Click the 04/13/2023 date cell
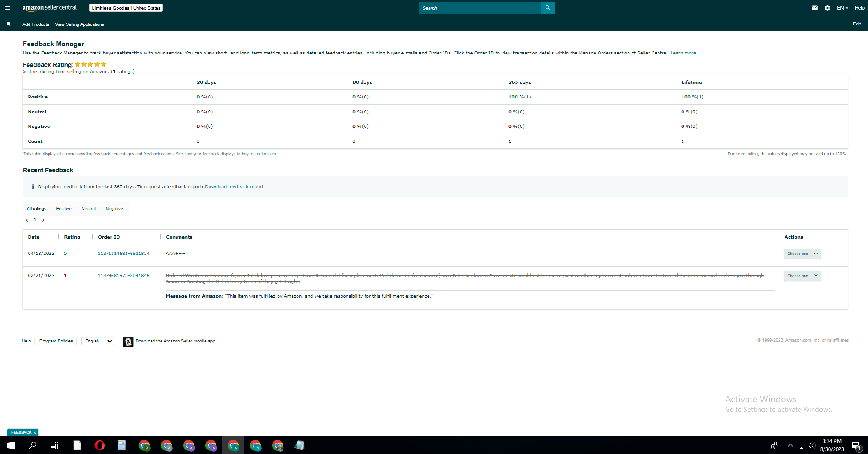868x454 pixels. pos(41,254)
